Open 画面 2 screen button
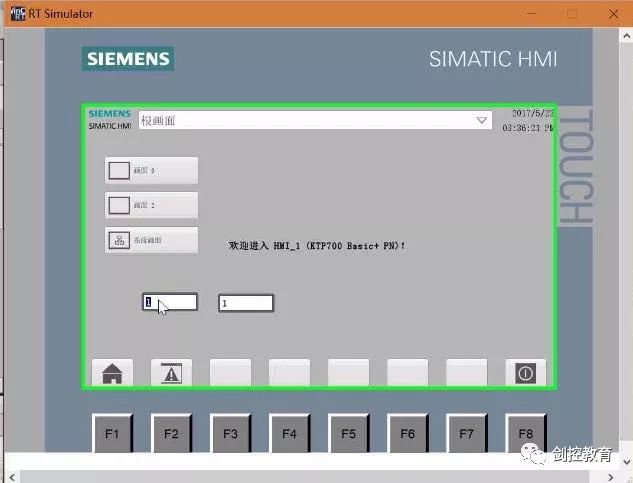The width and height of the screenshot is (633, 483). click(151, 205)
